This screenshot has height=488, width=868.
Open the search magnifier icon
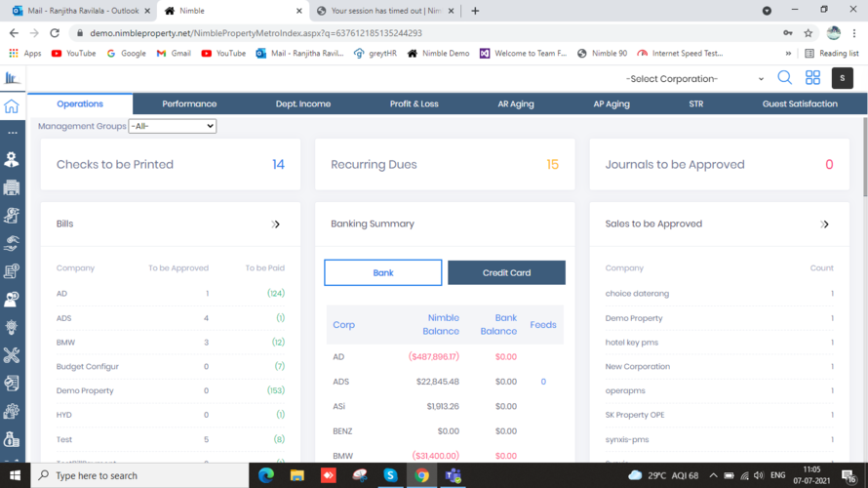pos(784,78)
